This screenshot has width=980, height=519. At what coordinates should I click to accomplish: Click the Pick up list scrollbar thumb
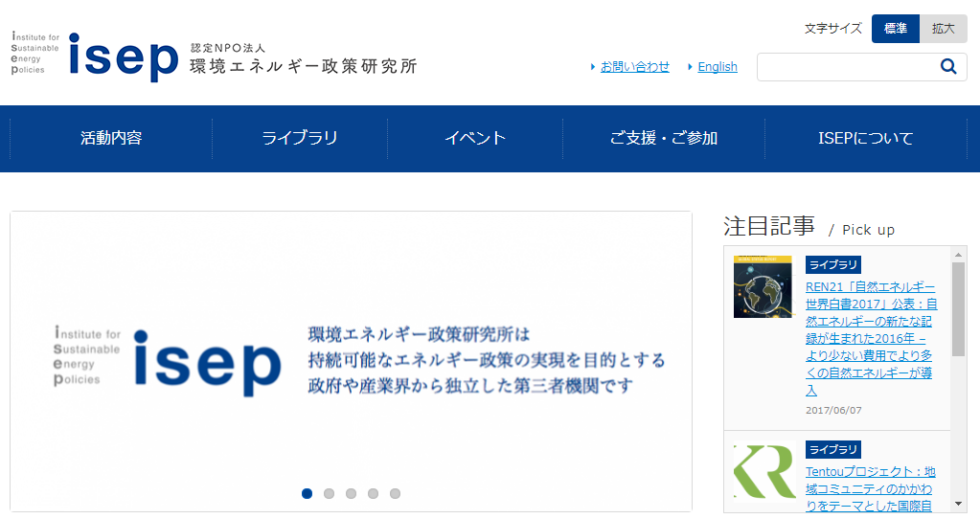pos(958,309)
